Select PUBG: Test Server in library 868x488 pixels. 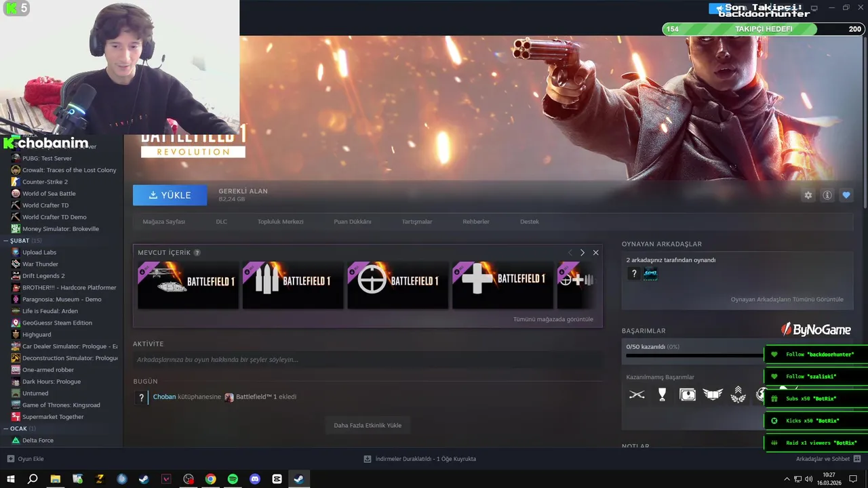[x=47, y=159]
